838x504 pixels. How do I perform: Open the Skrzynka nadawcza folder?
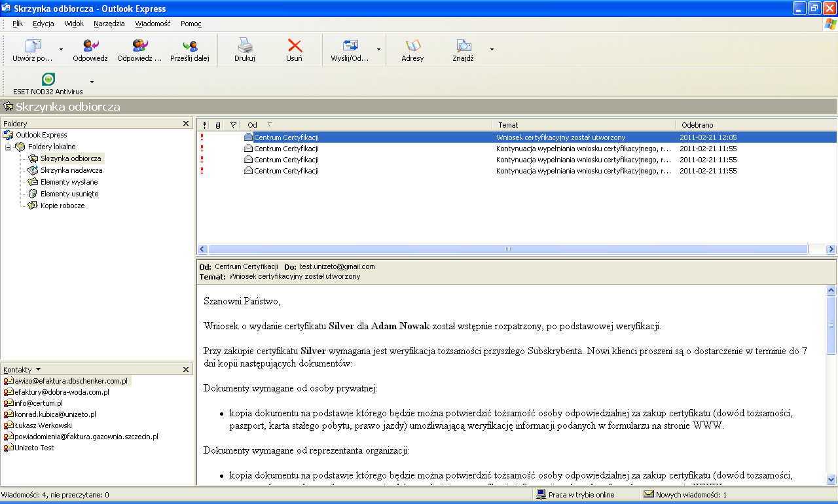pyautogui.click(x=71, y=170)
